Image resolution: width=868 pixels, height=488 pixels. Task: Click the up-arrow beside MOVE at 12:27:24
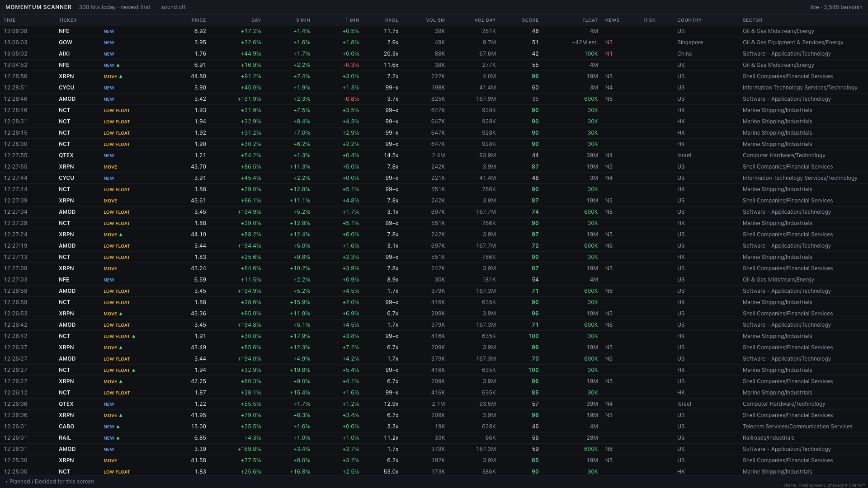[x=121, y=235]
